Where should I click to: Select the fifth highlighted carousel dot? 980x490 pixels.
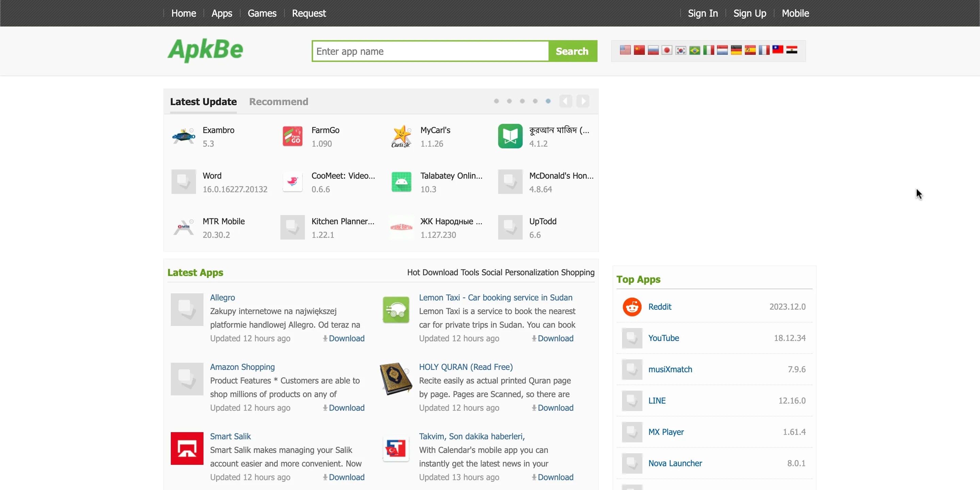tap(548, 101)
